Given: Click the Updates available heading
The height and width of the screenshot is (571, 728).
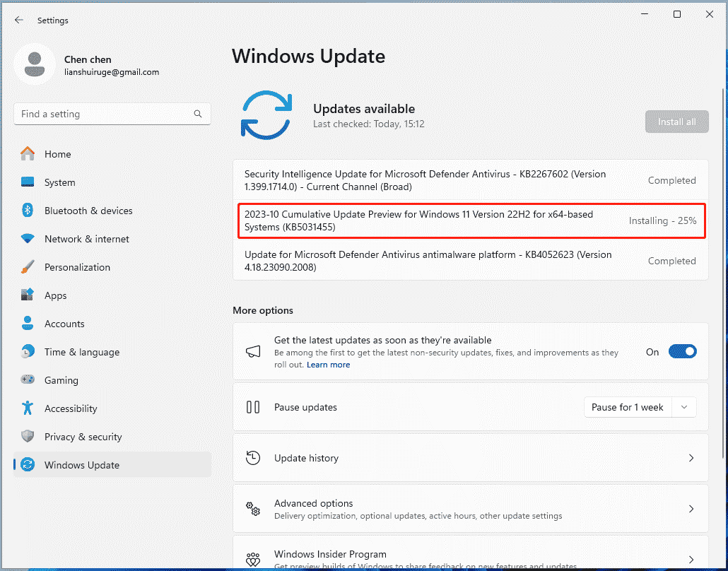Looking at the screenshot, I should pyautogui.click(x=364, y=109).
